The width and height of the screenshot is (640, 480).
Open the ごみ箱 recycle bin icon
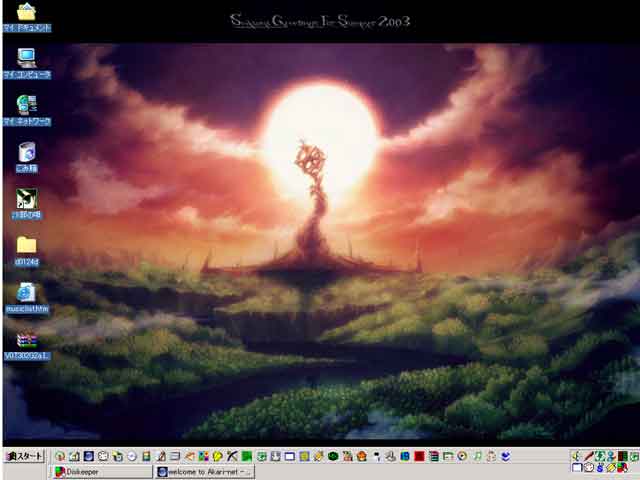click(27, 152)
